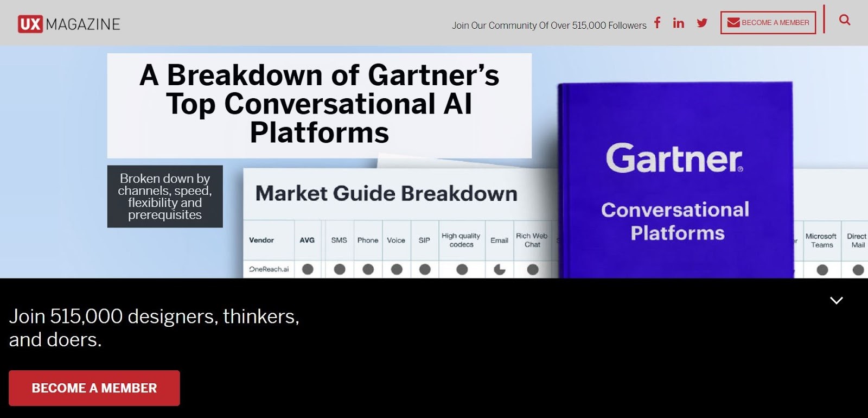Click the AVG column header
868x418 pixels.
(x=307, y=240)
